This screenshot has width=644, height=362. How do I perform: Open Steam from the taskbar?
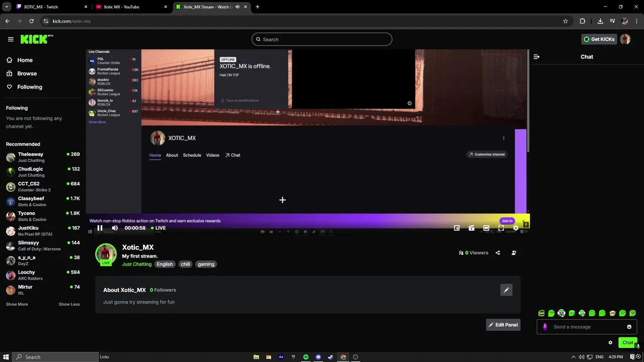click(x=331, y=357)
